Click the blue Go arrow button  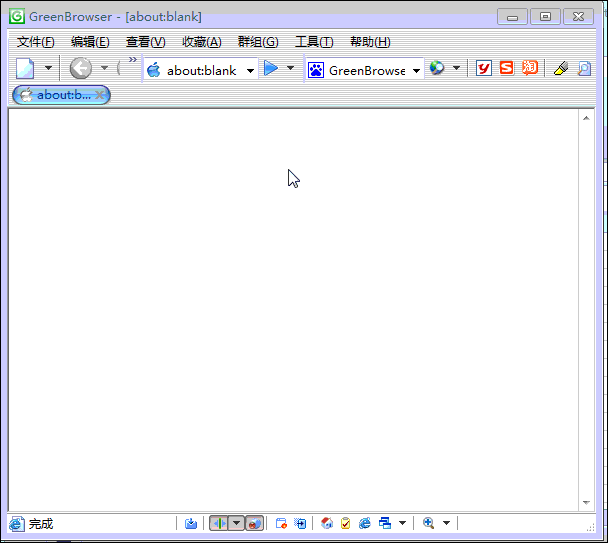[x=271, y=68]
